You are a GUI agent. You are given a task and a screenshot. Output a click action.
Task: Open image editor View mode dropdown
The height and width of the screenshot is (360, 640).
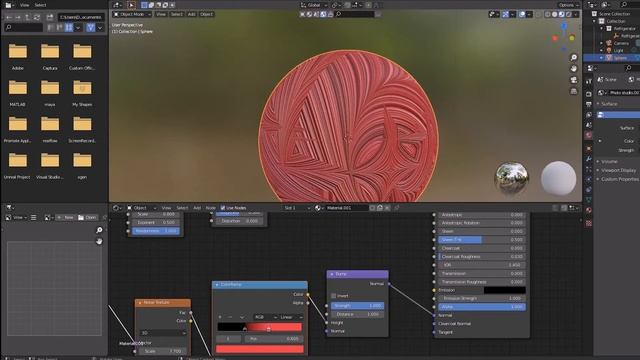(x=16, y=218)
